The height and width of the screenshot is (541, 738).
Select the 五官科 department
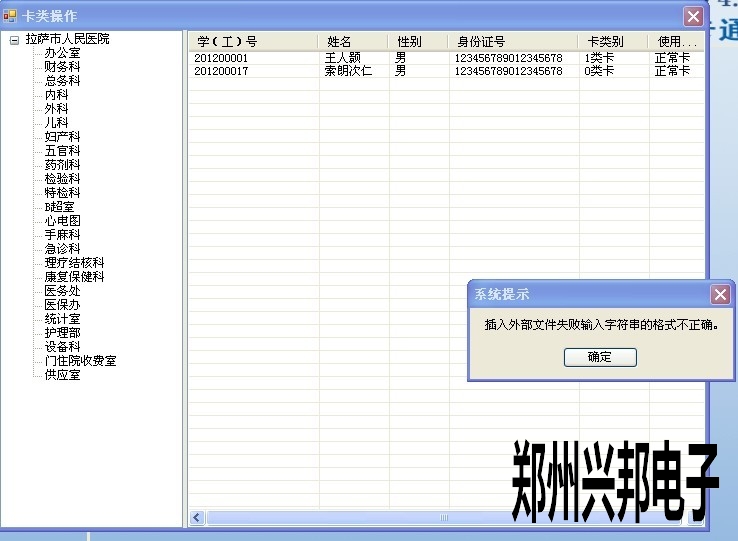(x=63, y=151)
